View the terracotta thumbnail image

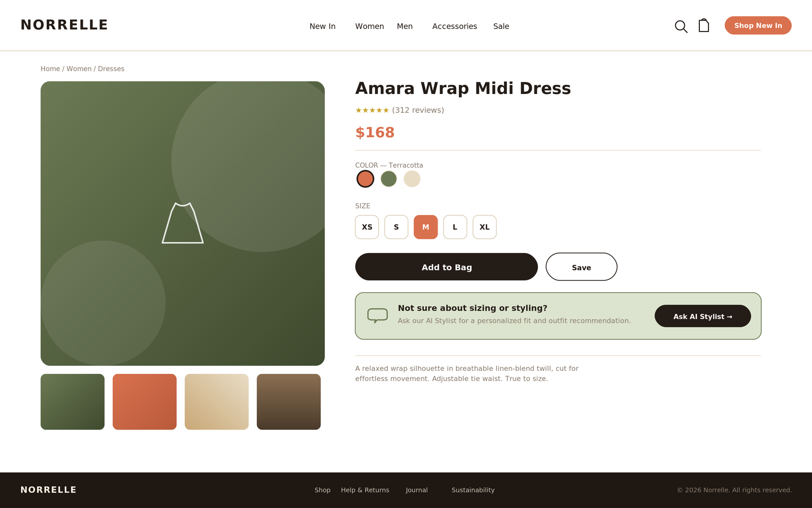click(145, 402)
